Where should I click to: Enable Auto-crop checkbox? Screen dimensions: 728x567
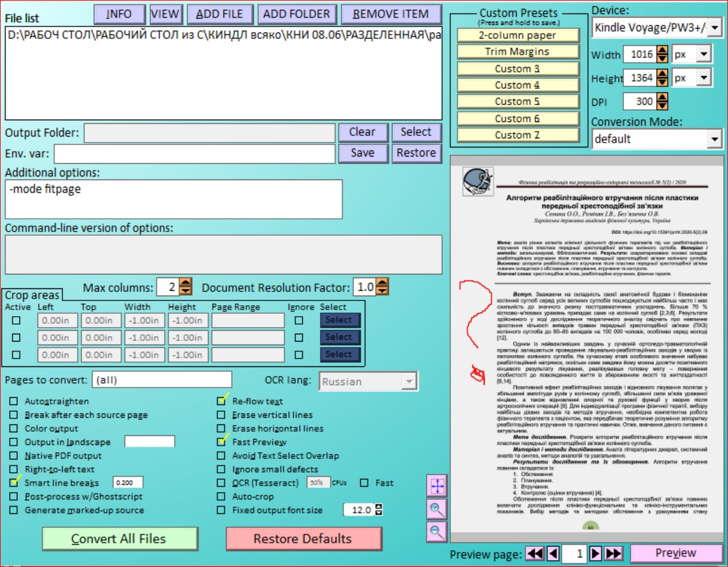[x=221, y=497]
